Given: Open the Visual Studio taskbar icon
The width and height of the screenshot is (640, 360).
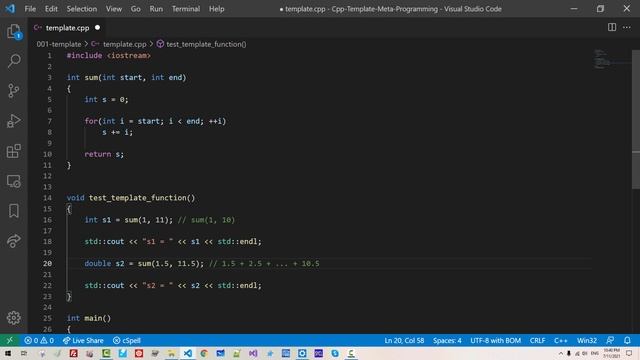Looking at the screenshot, I should point(253,353).
